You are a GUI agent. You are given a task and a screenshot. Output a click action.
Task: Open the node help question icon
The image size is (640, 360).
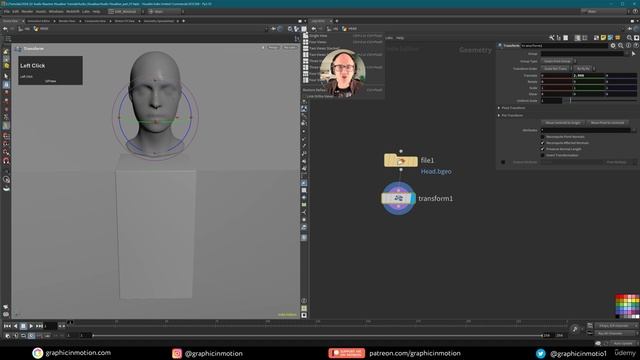point(636,46)
